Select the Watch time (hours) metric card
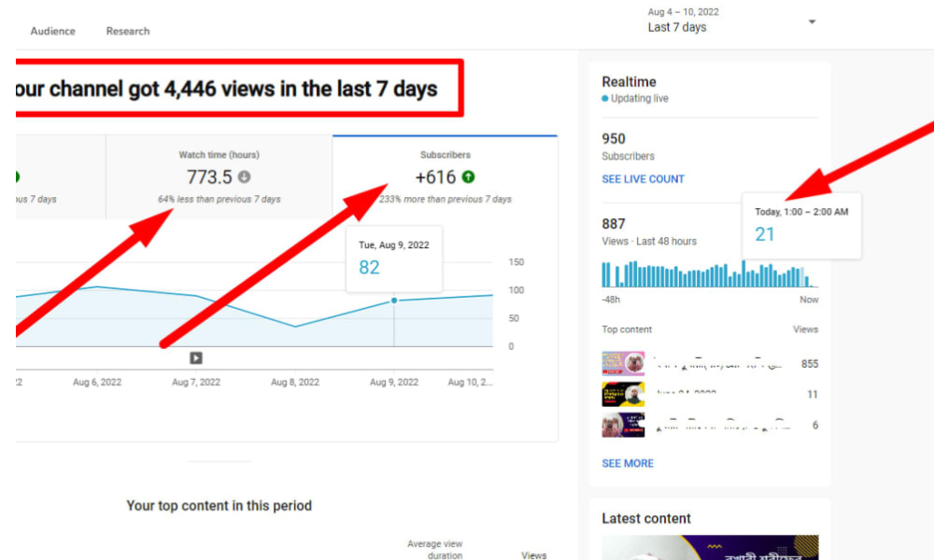 pos(219,176)
